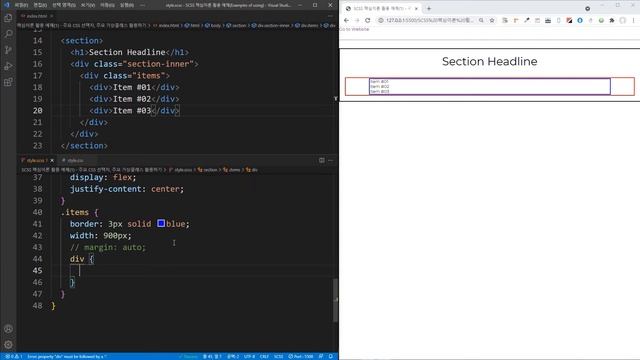Open the Manage gear in activity bar

click(x=8, y=345)
